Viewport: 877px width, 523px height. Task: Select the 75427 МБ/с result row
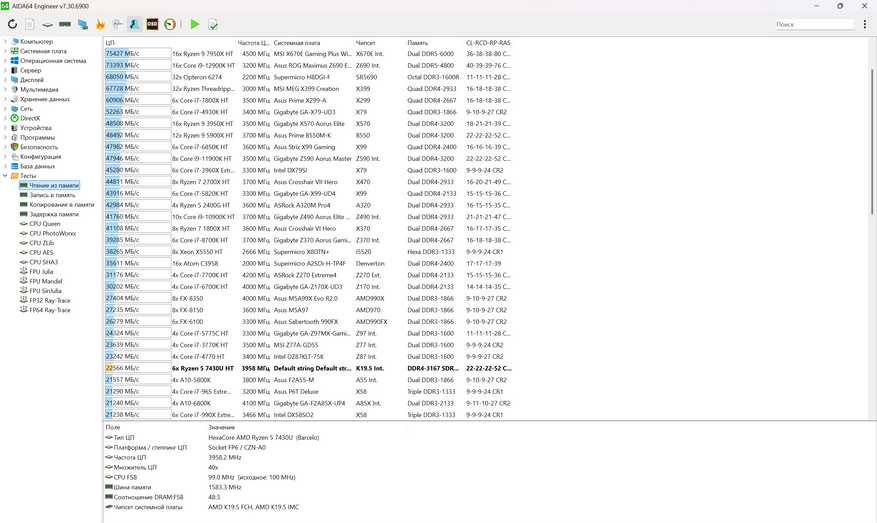[x=308, y=54]
